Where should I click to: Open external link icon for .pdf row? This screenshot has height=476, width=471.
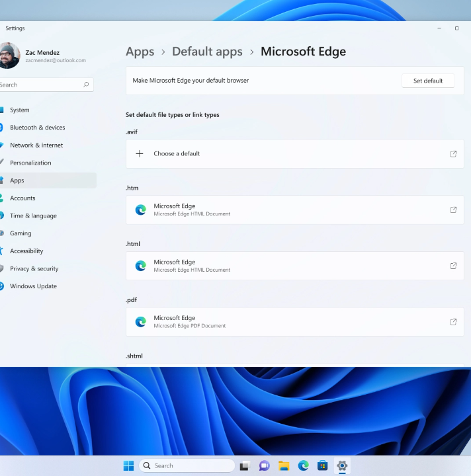(x=453, y=322)
